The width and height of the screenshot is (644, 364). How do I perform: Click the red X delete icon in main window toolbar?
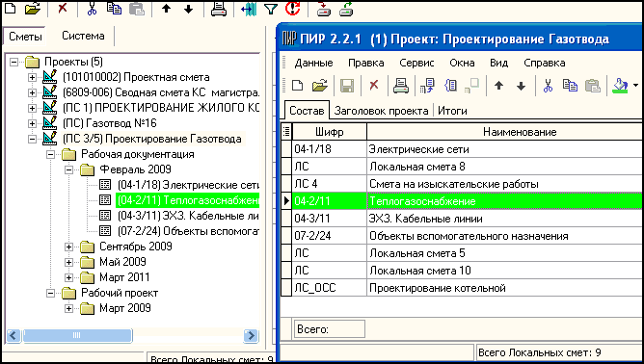[x=63, y=9]
